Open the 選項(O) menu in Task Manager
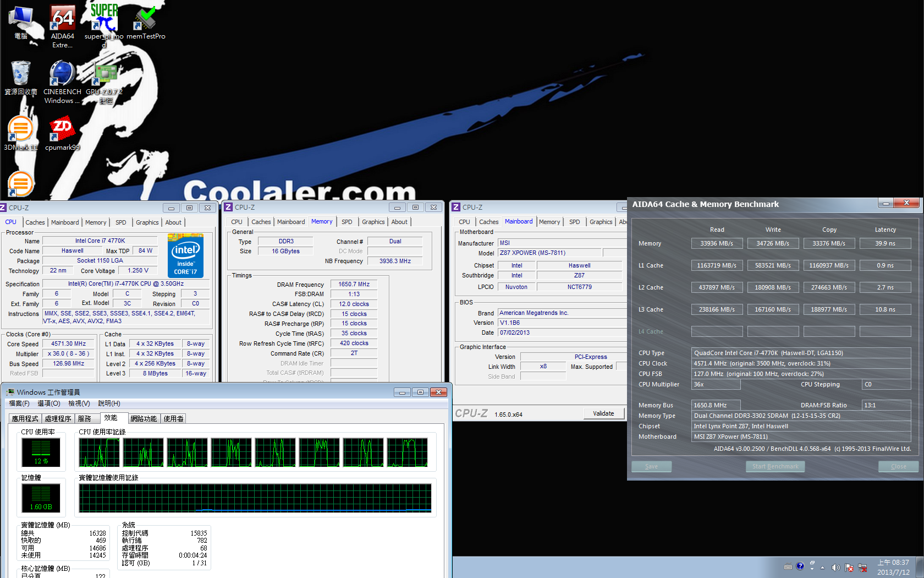 (49, 403)
